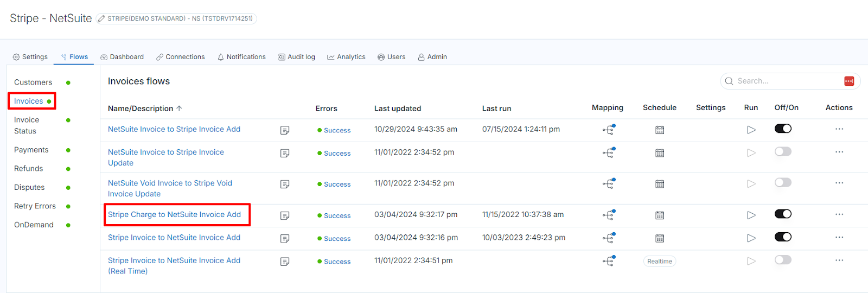Open the Stripe Charge to NetSuite Invoice Add link
Screen dimensions: 868x293
click(x=174, y=214)
